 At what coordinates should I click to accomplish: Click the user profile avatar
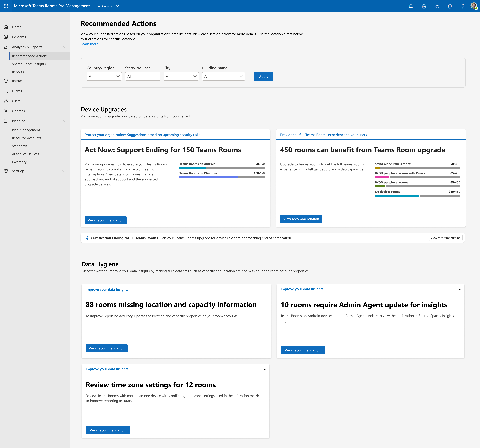coord(474,6)
